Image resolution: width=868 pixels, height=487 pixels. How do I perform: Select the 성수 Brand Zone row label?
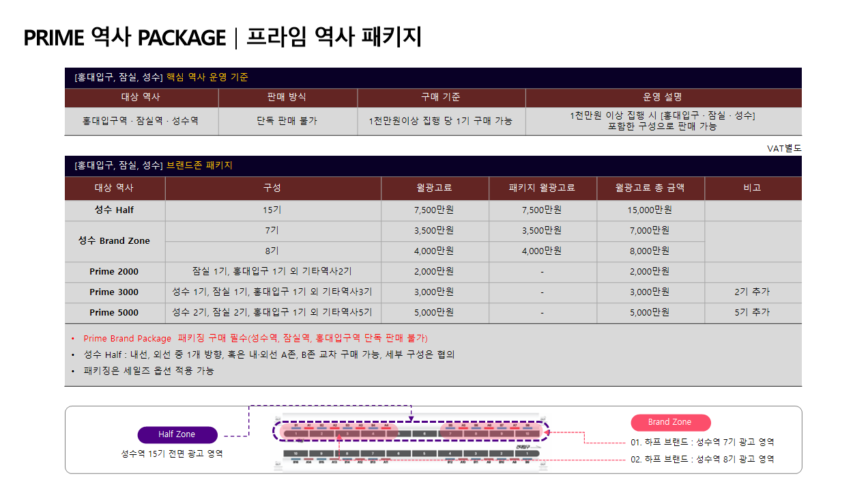pos(114,241)
